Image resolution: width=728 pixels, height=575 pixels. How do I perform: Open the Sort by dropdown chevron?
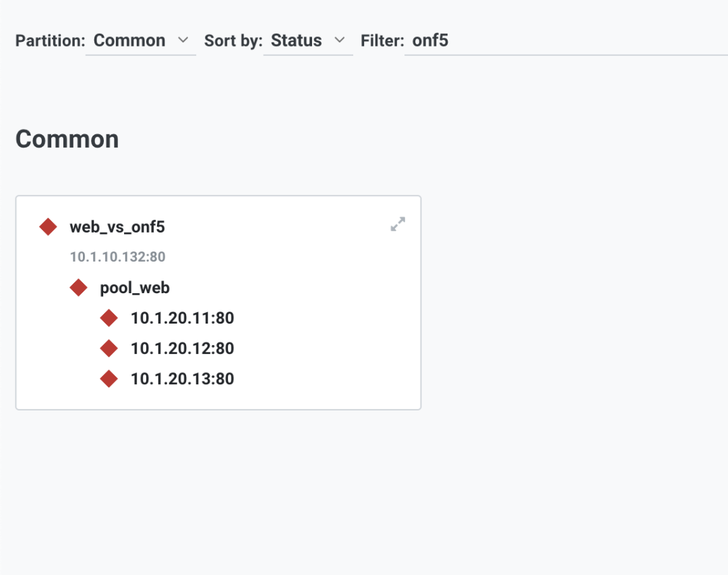pos(340,40)
